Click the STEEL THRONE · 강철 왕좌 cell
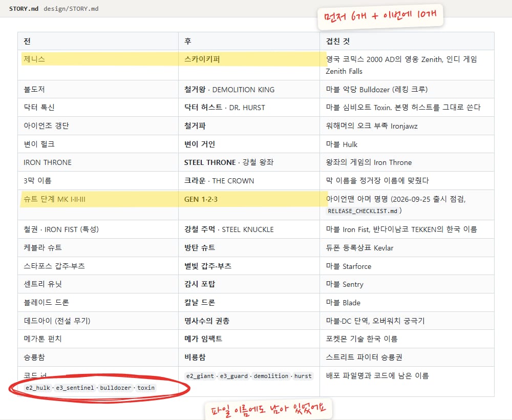 249,162
